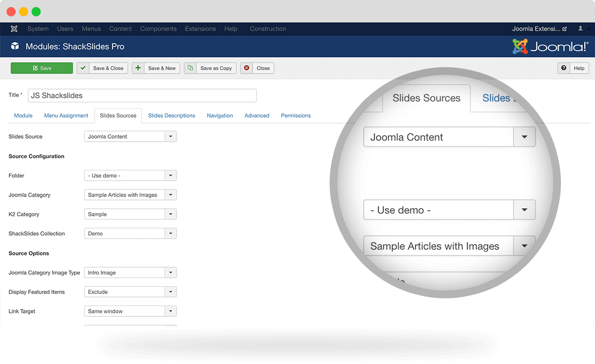
Task: Switch to the Module tab
Action: pos(23,115)
